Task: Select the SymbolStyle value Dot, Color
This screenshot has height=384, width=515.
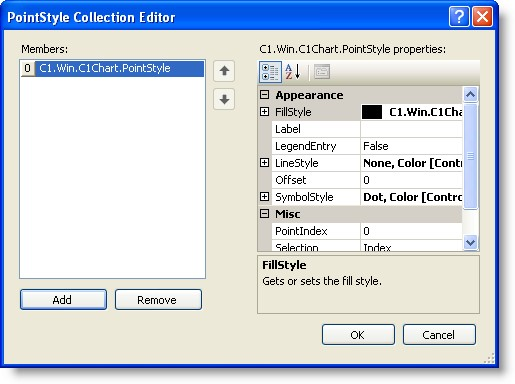Action: (x=411, y=197)
